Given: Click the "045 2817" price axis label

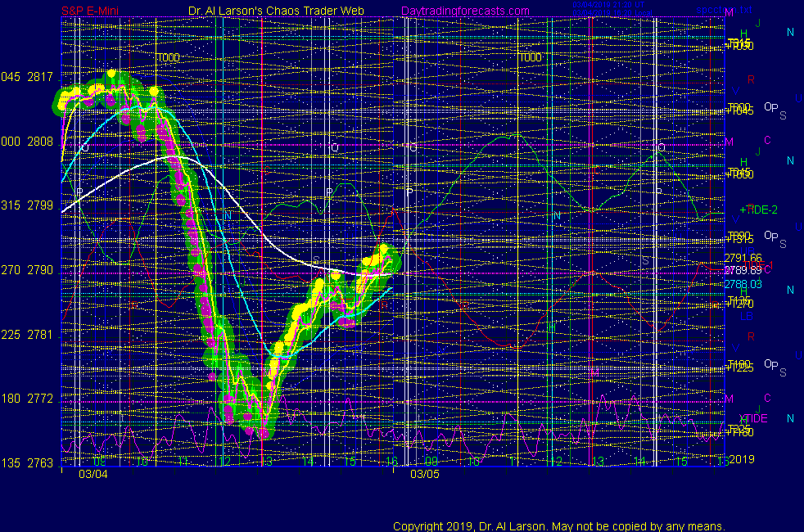Looking at the screenshot, I should (27, 77).
